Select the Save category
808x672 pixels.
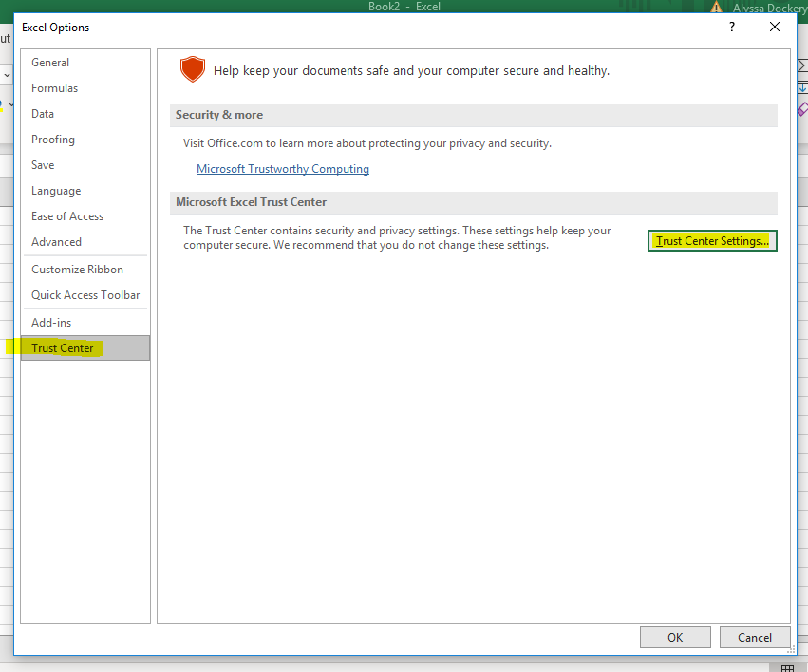(43, 165)
